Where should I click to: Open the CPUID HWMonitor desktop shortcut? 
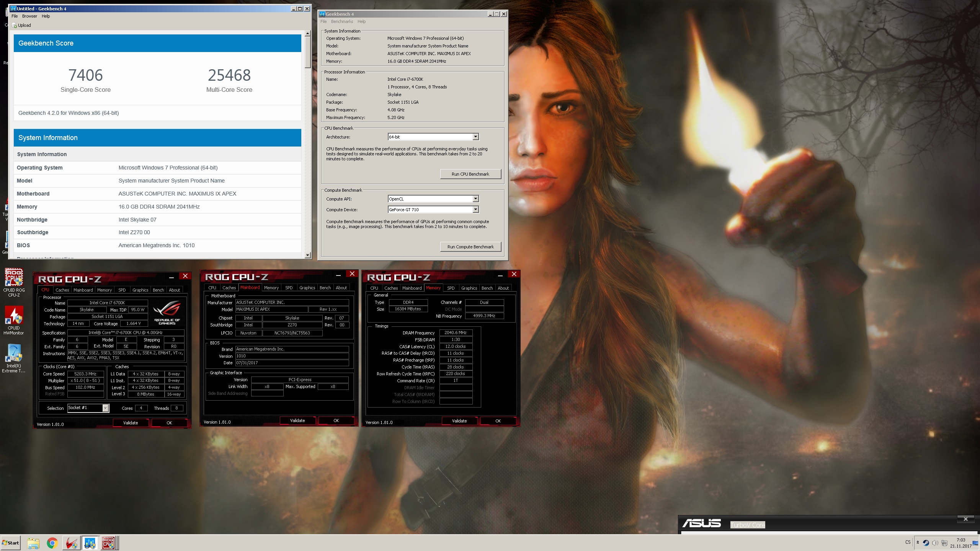coord(14,321)
